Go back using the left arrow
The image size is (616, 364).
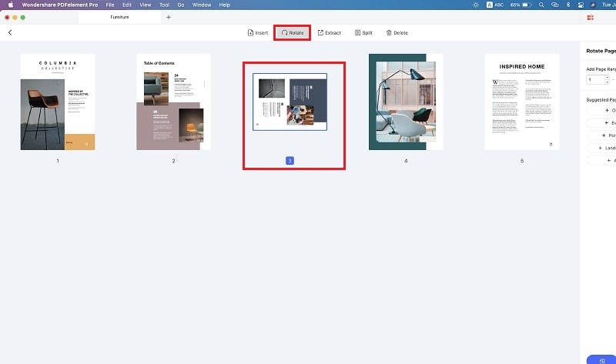pyautogui.click(x=10, y=32)
